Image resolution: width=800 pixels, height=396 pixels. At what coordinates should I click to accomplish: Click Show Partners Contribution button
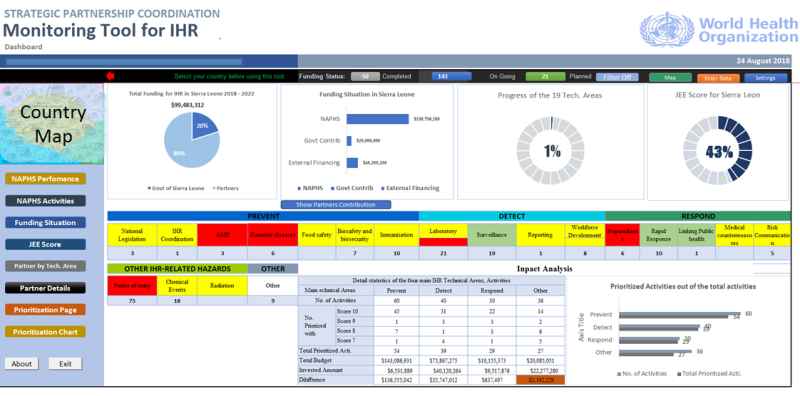pos(336,205)
